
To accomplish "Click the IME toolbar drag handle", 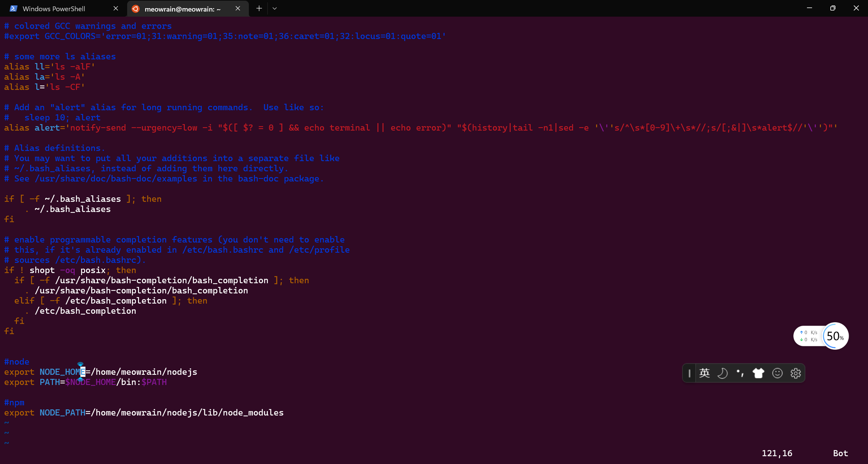I will coord(689,373).
